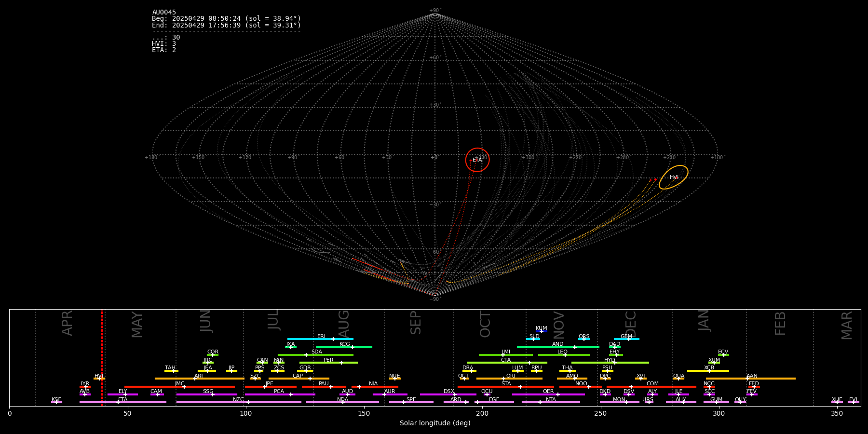Click the KCG green shower bar
This screenshot has height=434, width=868.
pos(344,347)
